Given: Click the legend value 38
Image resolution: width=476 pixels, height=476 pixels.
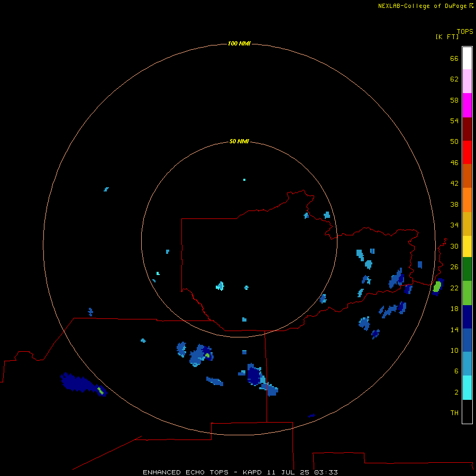Looking at the screenshot, I should coord(454,204).
